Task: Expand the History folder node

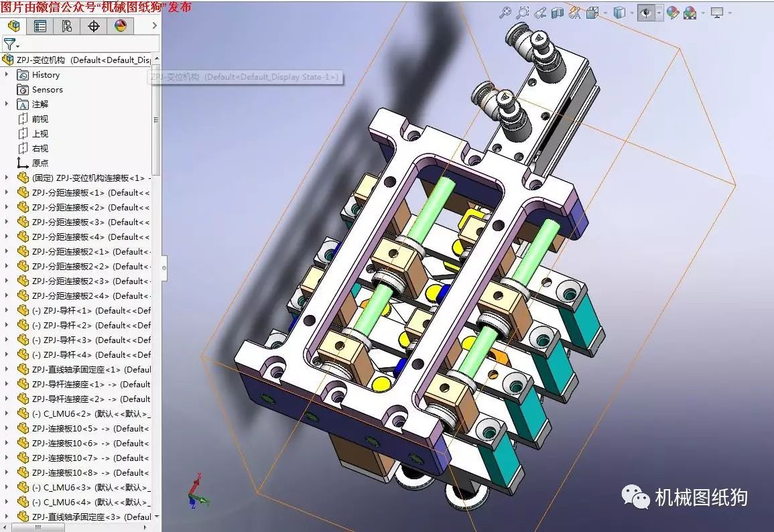Action: coord(7,74)
